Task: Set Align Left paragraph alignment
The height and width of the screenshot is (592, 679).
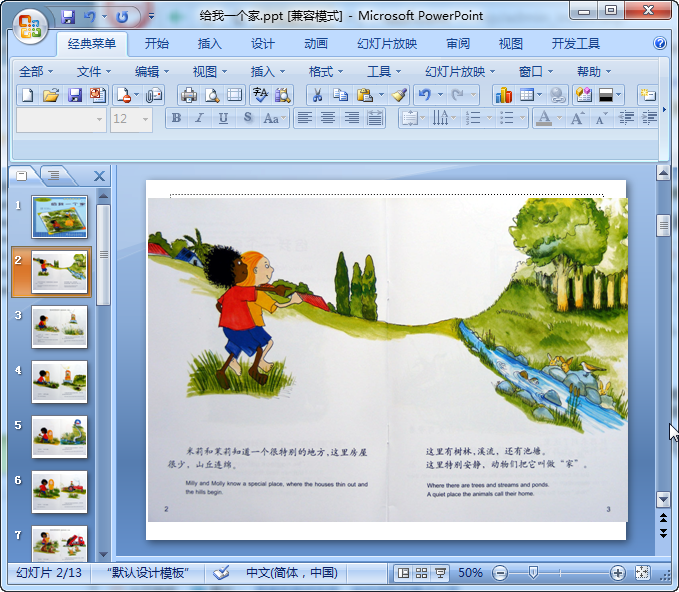Action: pos(305,118)
